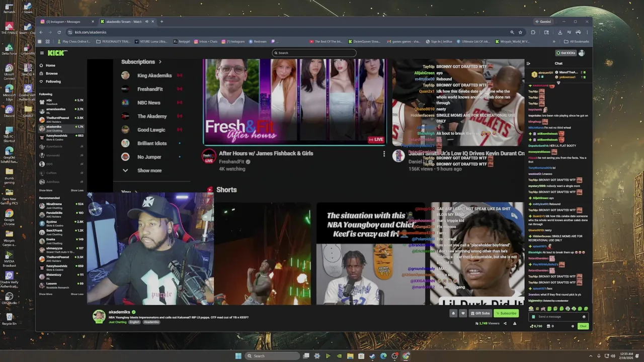The image size is (644, 362).
Task: Open TheBurntPeanut channel in the Following list
Action: (62, 119)
